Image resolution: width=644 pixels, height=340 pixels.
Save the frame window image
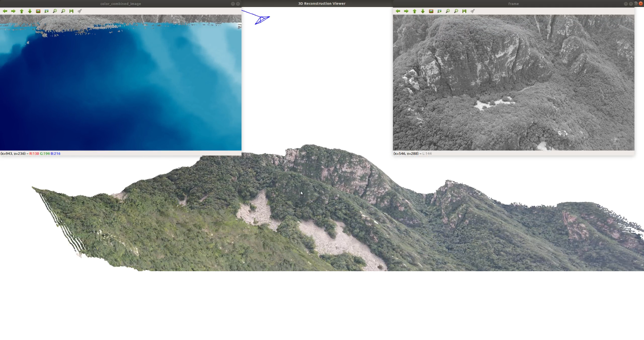pos(464,11)
